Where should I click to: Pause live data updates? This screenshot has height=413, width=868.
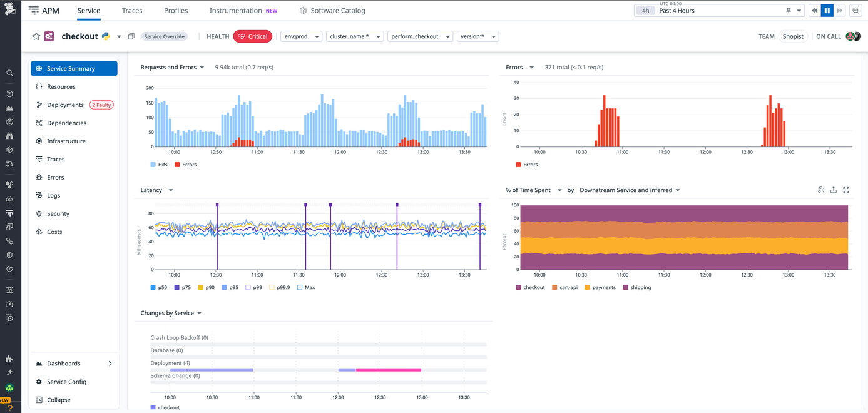[827, 11]
